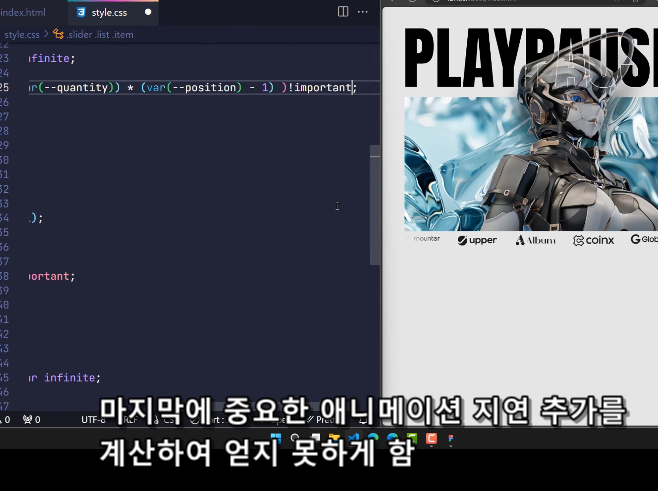Click the upper logo in the slider
The height and width of the screenshot is (491, 658).
coord(477,240)
